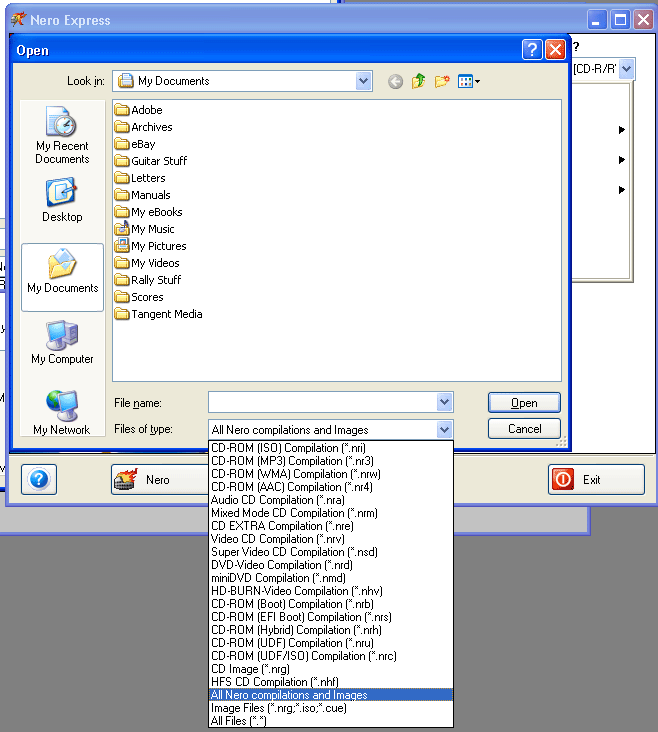Choose CD EXTRA Compilation (*.nre)
The height and width of the screenshot is (732, 658).
pos(331,526)
